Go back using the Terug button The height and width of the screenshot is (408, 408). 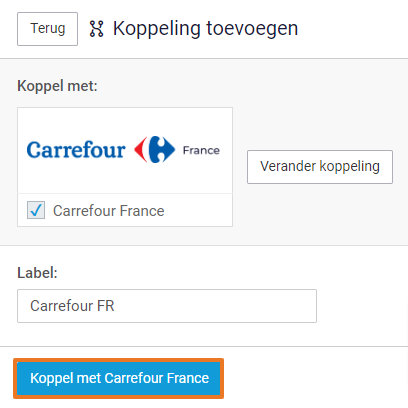point(47,29)
